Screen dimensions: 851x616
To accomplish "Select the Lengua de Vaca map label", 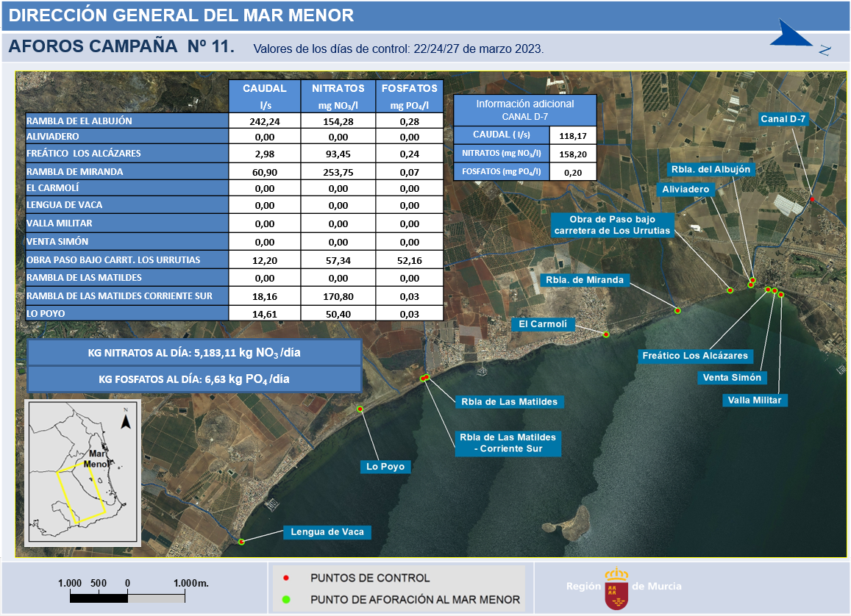I will tap(327, 532).
